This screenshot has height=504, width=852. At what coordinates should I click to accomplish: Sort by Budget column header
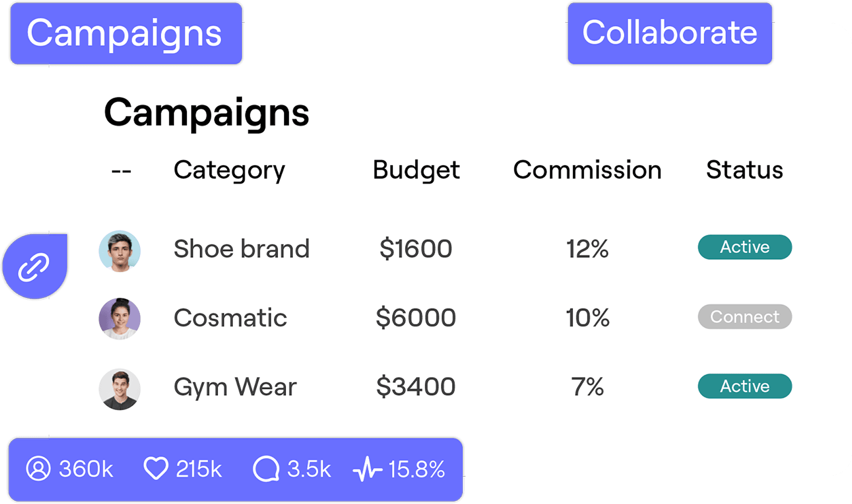[x=416, y=171]
